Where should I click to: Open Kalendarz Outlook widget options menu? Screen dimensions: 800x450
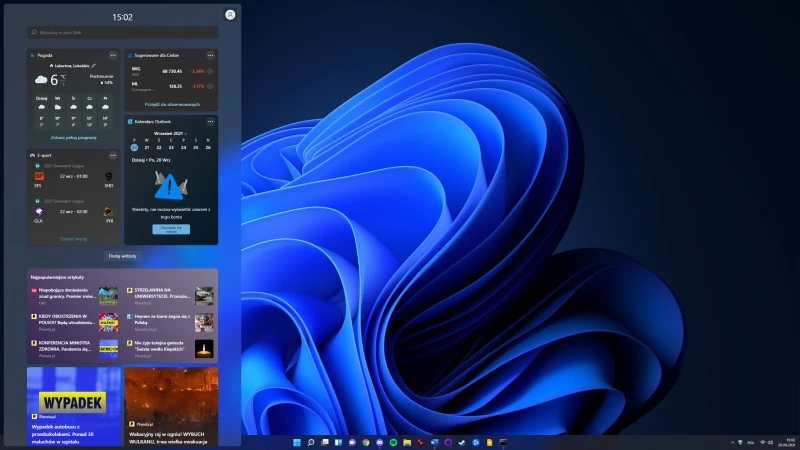[210, 121]
